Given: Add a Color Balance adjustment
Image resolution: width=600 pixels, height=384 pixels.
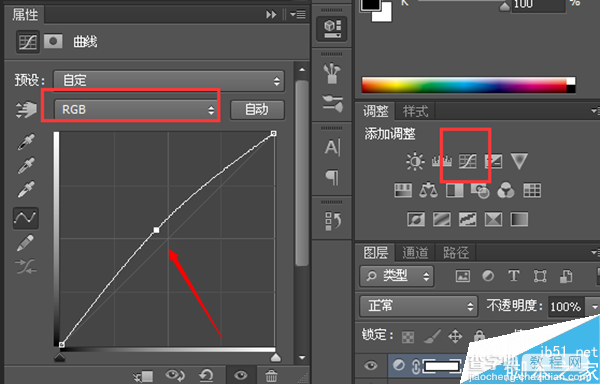Looking at the screenshot, I should coord(429,190).
